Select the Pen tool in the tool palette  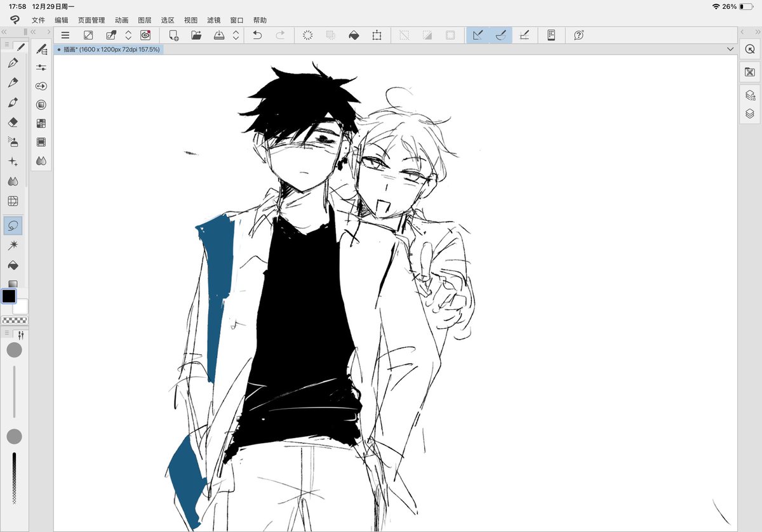[13, 63]
